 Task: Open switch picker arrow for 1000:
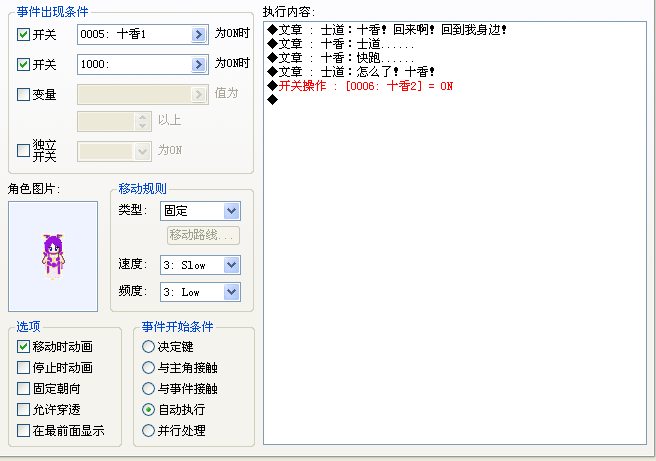point(199,64)
